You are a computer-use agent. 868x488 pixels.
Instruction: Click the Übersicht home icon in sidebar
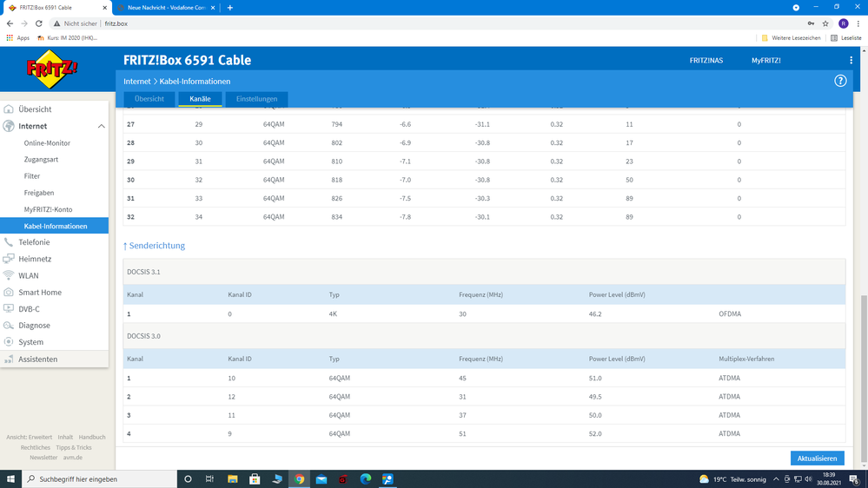tap(9, 109)
